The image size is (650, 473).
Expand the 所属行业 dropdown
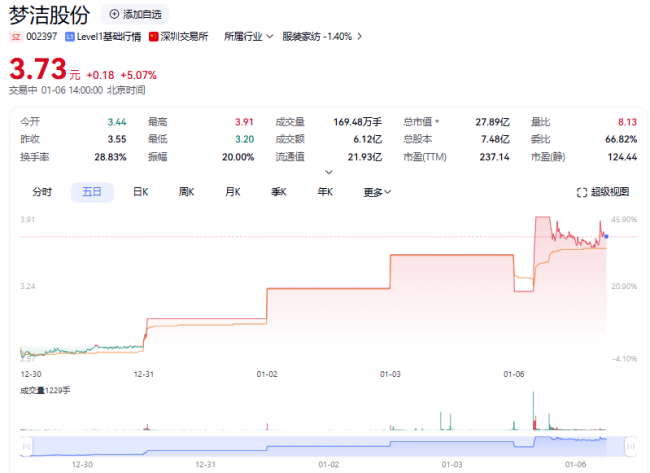pos(248,37)
